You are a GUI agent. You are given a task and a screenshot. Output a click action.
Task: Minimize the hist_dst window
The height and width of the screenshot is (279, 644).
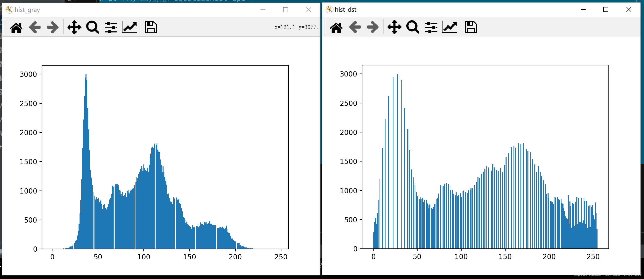coord(583,9)
